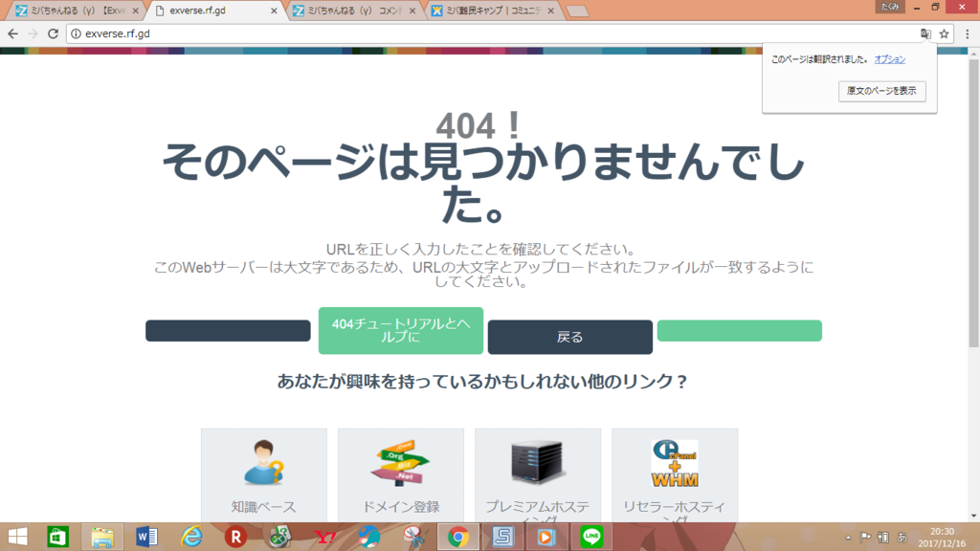Close the first ミバちゃんねる【Exve tab
980x551 pixels.
pos(136,11)
